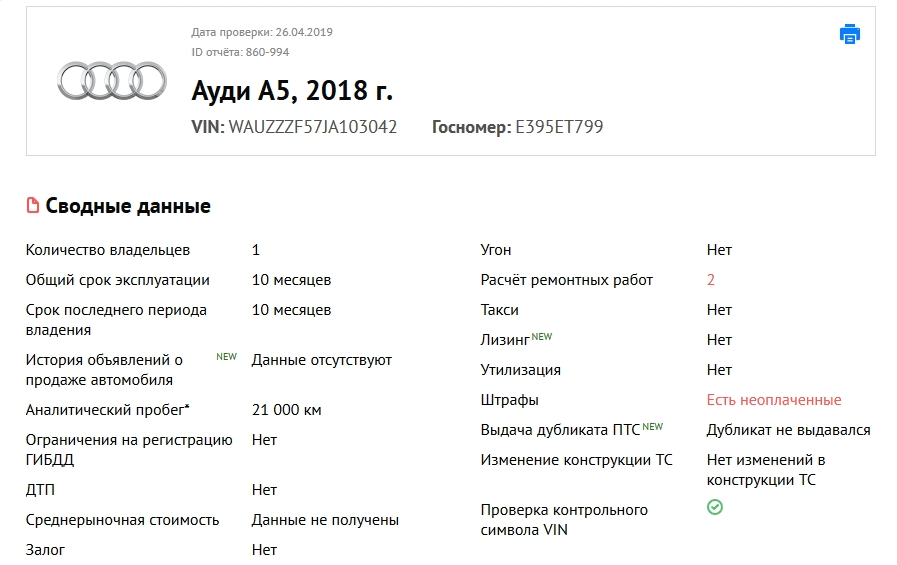This screenshot has height=565, width=897.
Task: Click the report ID 860-994
Action: point(268,52)
